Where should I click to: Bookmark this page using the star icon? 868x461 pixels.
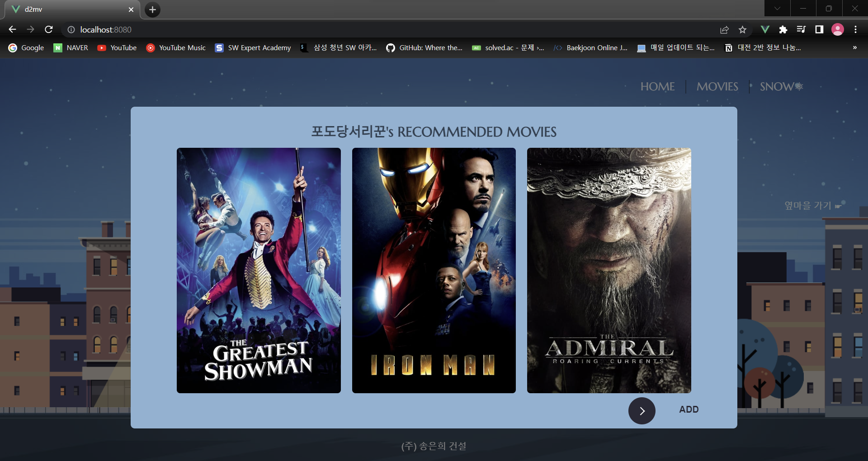pyautogui.click(x=742, y=29)
